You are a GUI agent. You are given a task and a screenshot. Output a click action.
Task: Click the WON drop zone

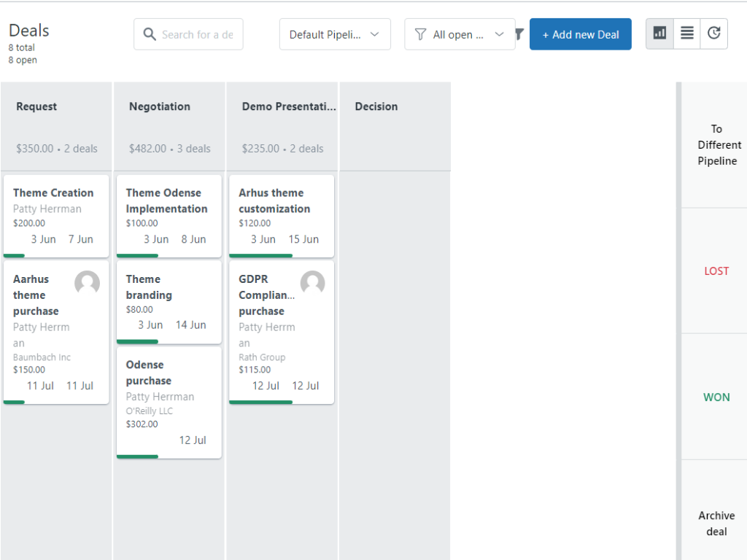(x=714, y=397)
